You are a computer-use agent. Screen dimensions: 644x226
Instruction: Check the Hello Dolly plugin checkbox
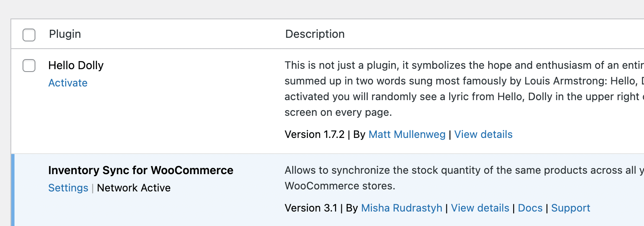click(x=29, y=66)
